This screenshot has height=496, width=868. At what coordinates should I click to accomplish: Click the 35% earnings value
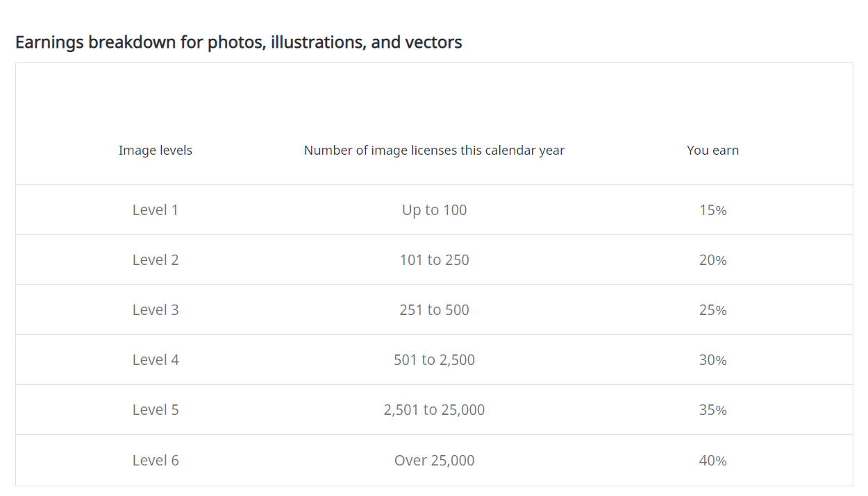click(x=712, y=410)
